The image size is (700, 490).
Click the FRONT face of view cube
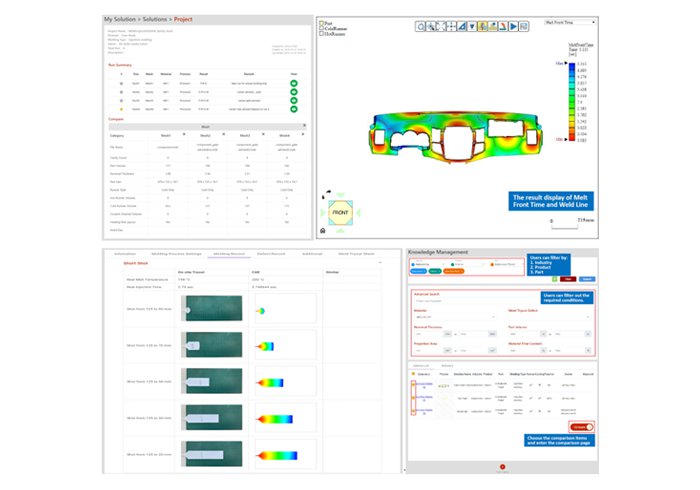point(341,212)
